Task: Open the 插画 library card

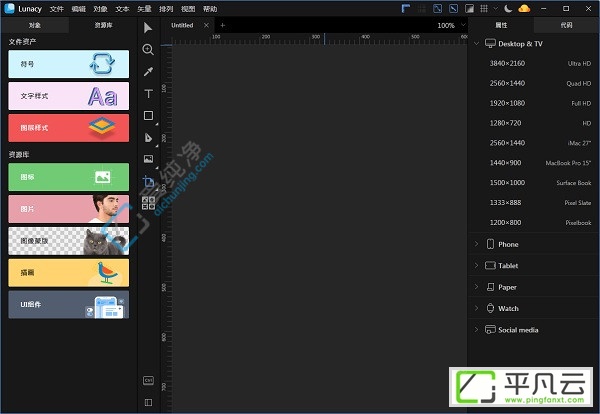Action: click(68, 273)
